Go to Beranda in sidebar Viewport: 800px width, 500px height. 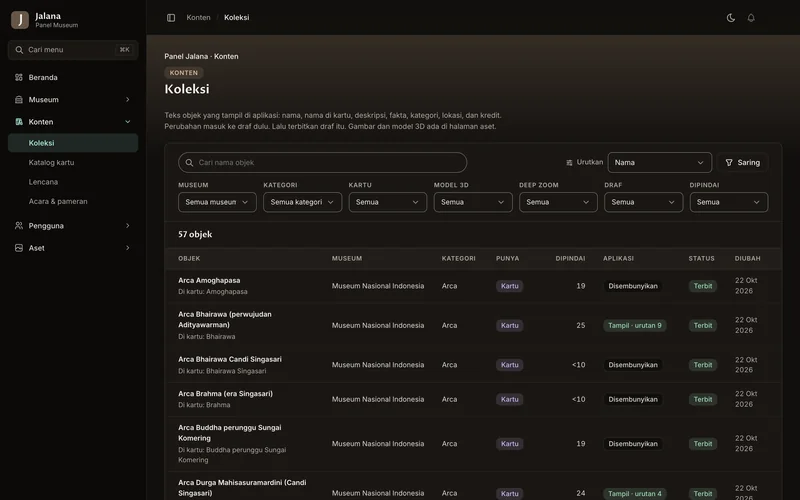[x=73, y=78]
